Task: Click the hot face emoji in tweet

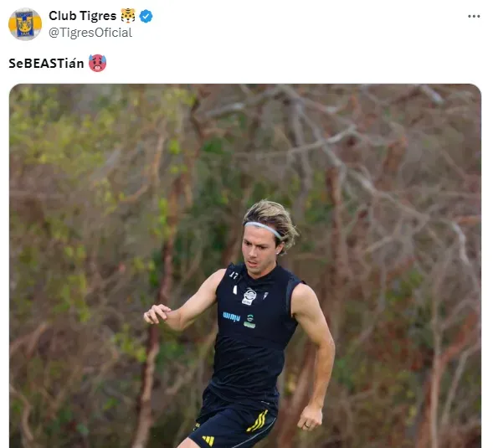Action: tap(97, 63)
